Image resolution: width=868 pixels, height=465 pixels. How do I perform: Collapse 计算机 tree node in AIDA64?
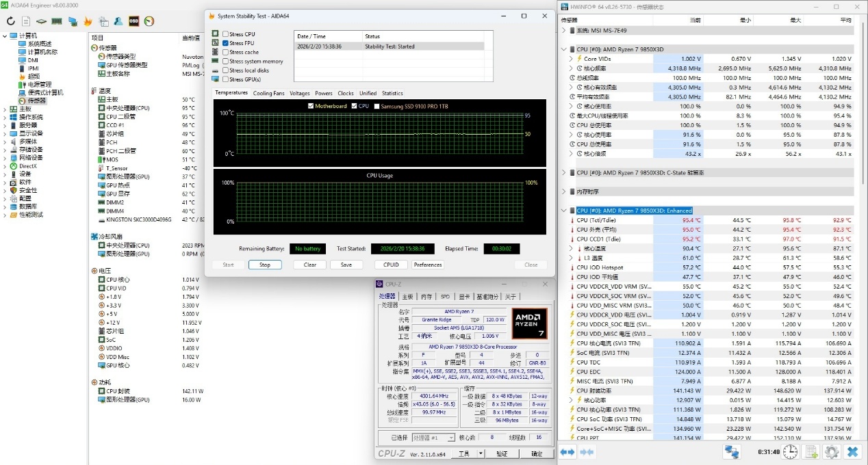[5, 36]
